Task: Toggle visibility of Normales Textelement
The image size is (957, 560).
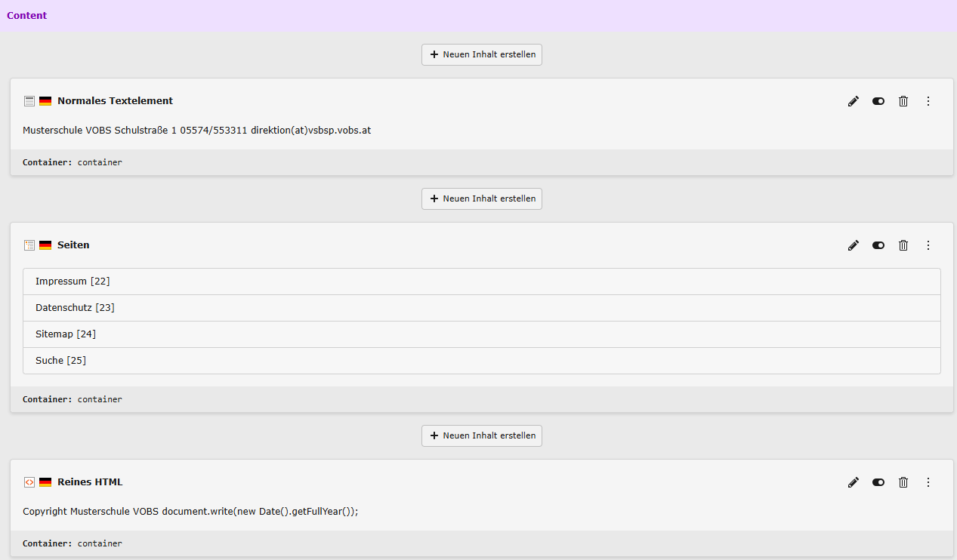Action: click(x=878, y=101)
